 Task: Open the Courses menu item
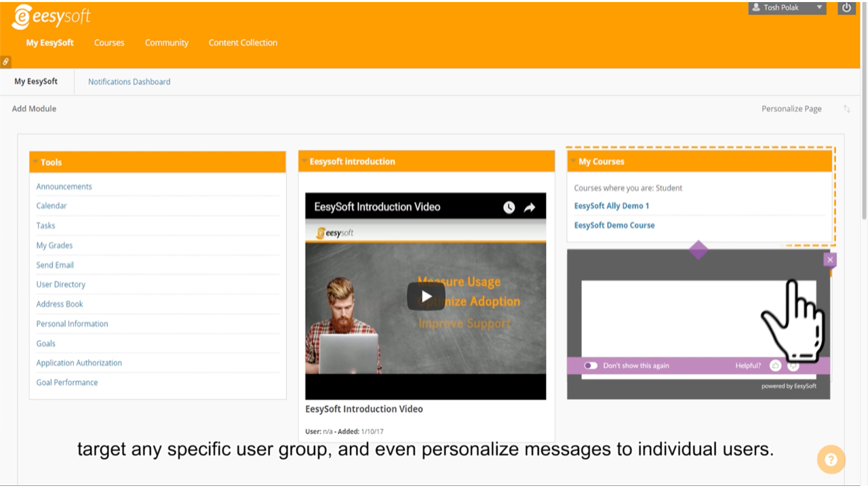pyautogui.click(x=109, y=43)
